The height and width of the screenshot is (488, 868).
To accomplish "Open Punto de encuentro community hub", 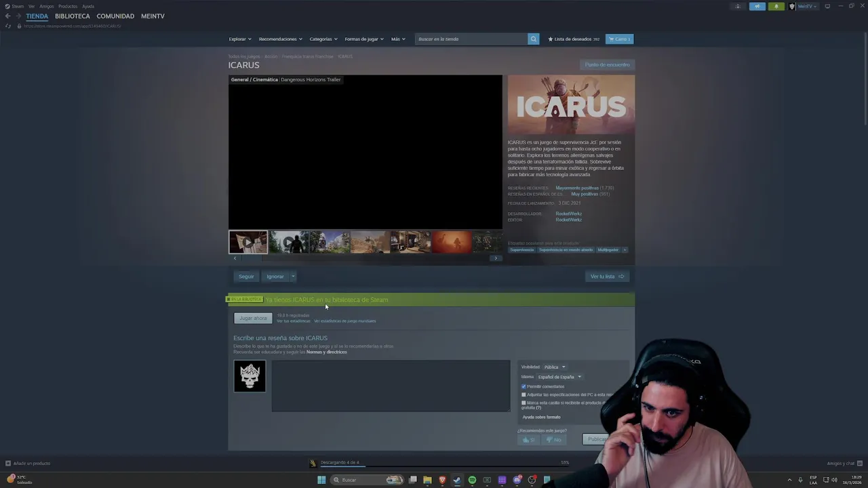I will pos(608,64).
